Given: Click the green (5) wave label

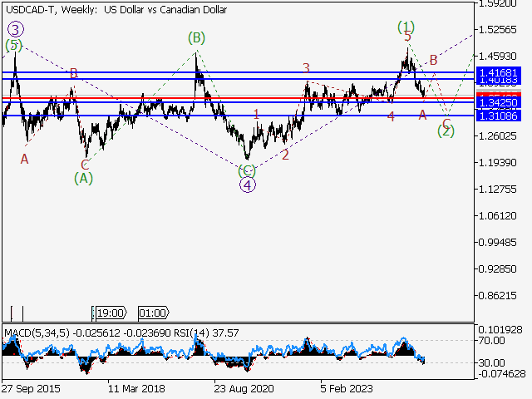Looking at the screenshot, I should click(x=12, y=46).
